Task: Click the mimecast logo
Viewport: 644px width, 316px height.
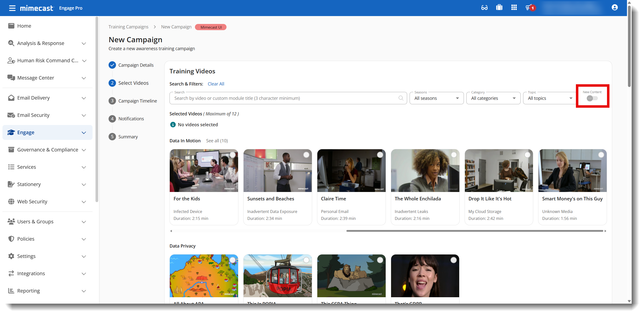Action: pyautogui.click(x=37, y=8)
